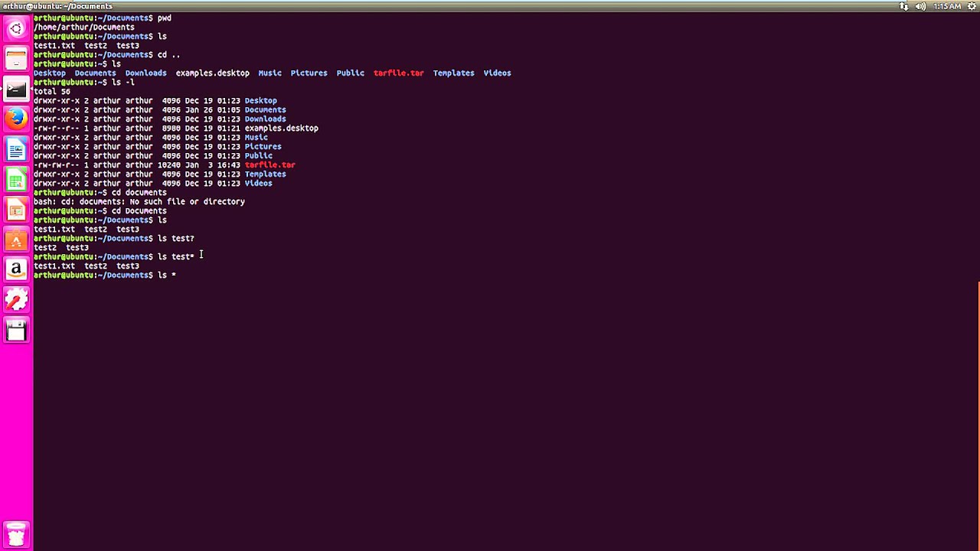Click 'examples.desktop' in the short ls listing

212,73
